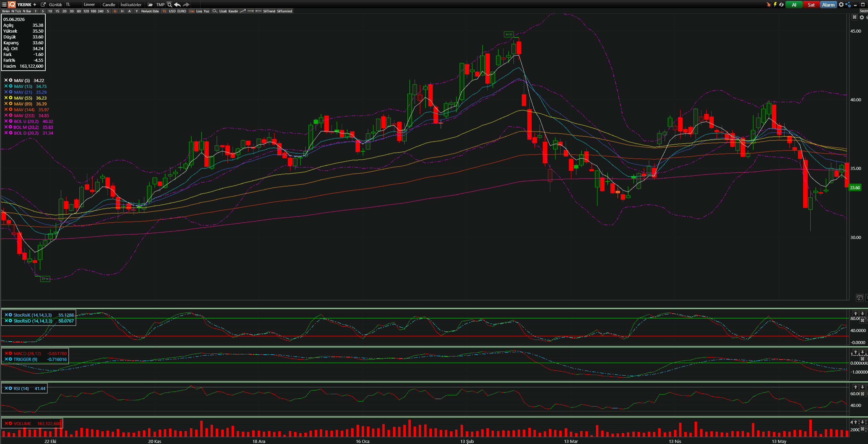
Task: Toggle MAV (55) visibility circle
Action: point(11,98)
